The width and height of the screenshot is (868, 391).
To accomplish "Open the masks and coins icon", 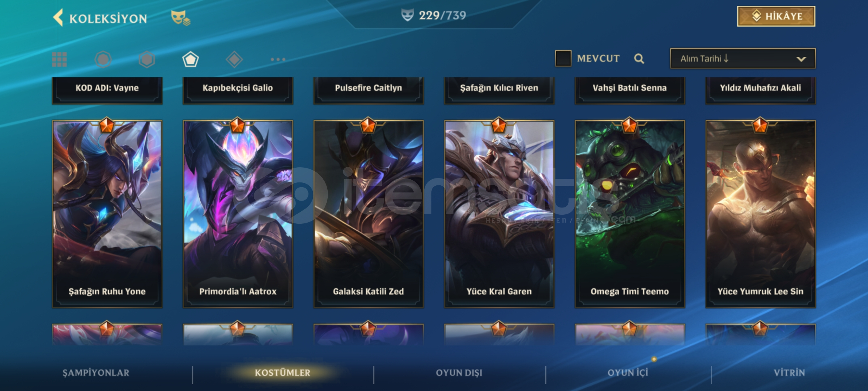I will pos(180,18).
